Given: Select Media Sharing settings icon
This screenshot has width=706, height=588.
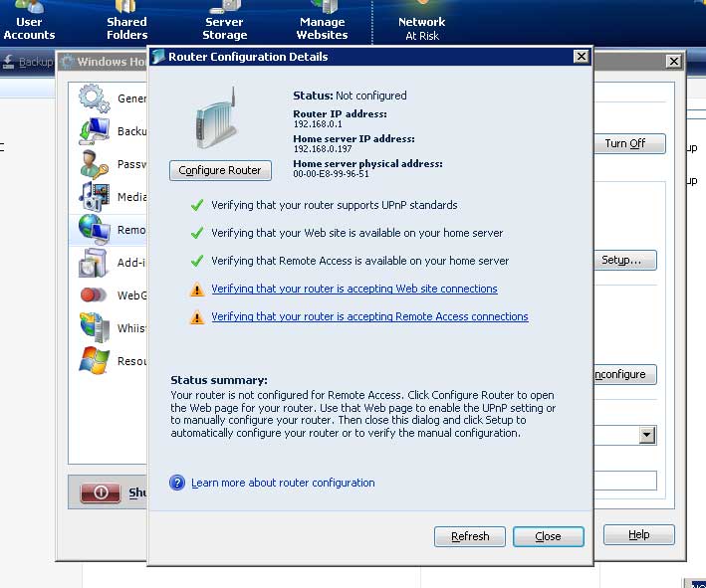Looking at the screenshot, I should click(95, 197).
